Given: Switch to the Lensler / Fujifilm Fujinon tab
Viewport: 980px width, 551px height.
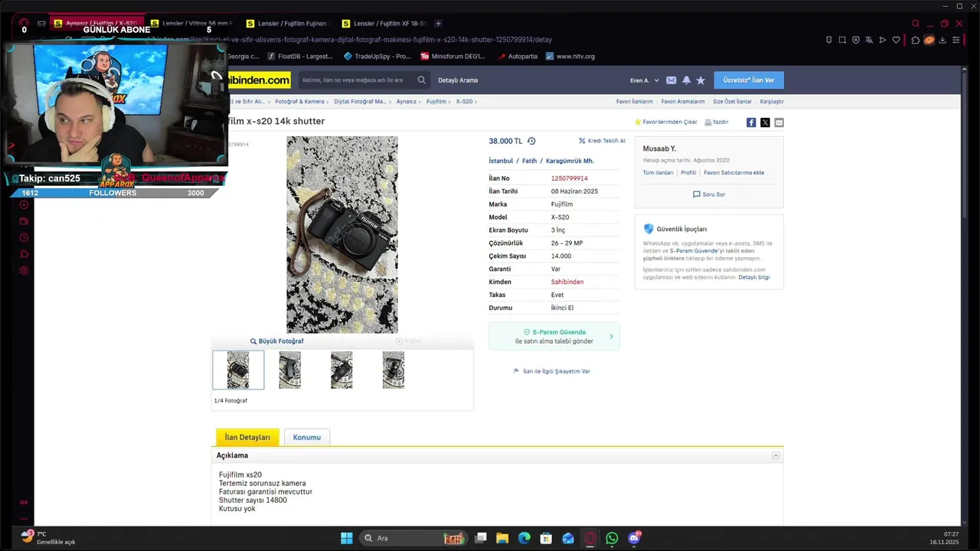Looking at the screenshot, I should 288,24.
